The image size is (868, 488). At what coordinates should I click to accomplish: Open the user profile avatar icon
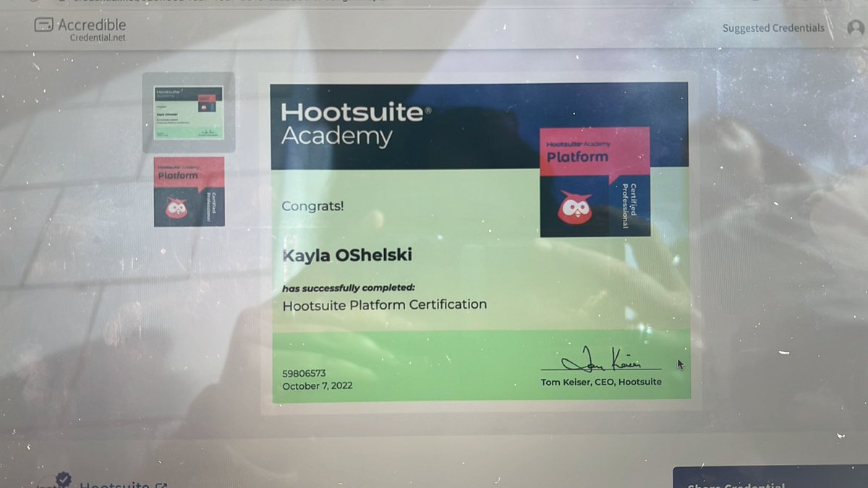point(856,28)
